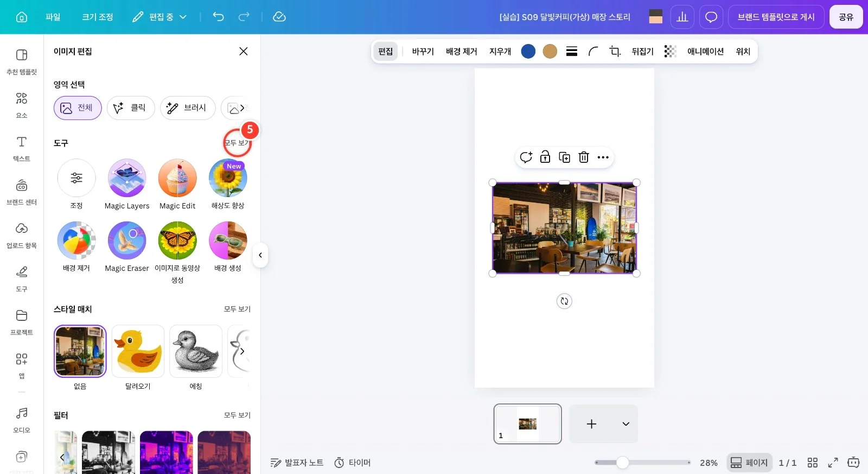Open the 파일 menu
The height and width of the screenshot is (474, 868).
[x=53, y=17]
